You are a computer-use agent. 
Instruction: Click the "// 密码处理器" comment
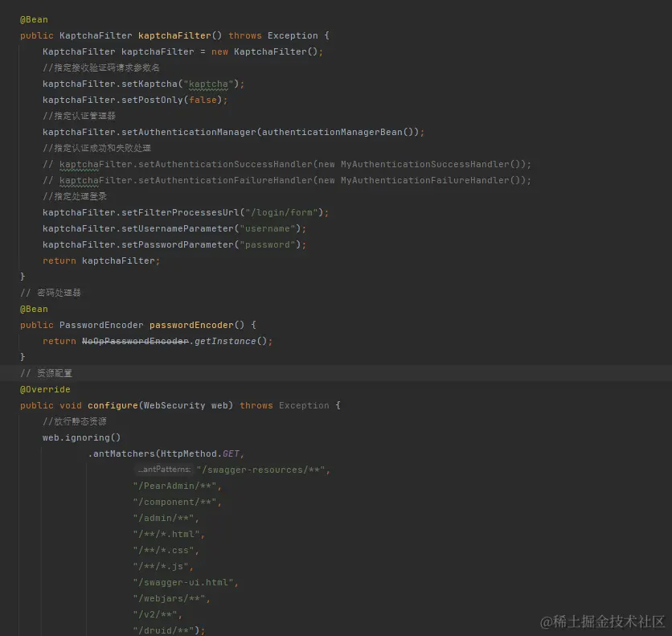(51, 293)
